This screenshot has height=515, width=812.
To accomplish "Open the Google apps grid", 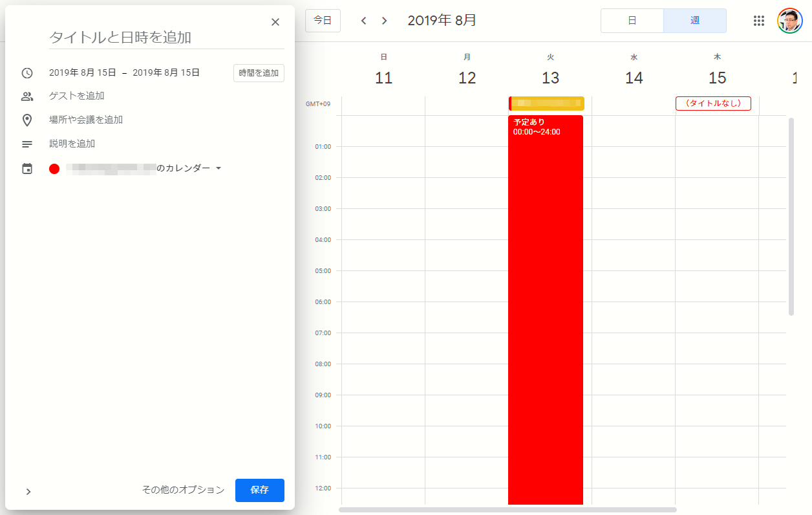I will (x=759, y=21).
